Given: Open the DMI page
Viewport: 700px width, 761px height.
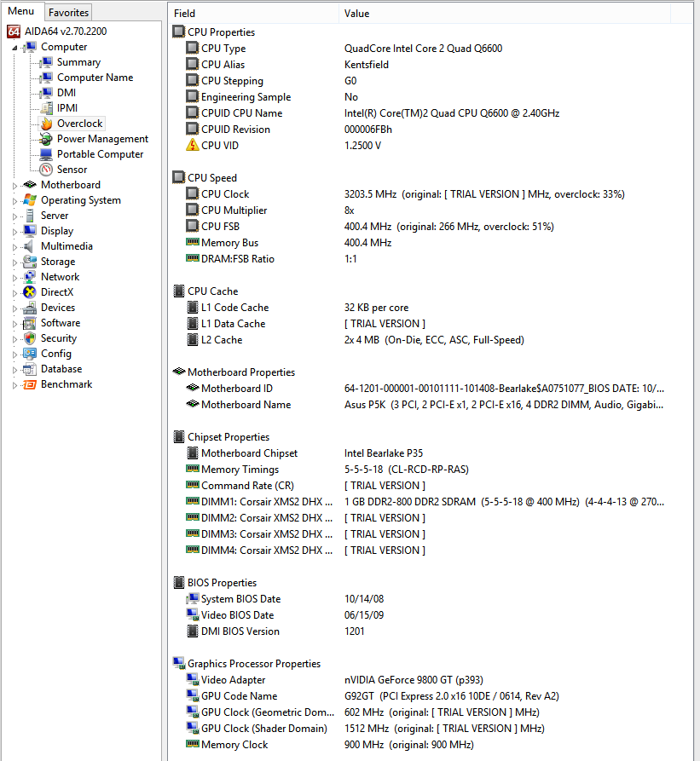Looking at the screenshot, I should click(67, 93).
